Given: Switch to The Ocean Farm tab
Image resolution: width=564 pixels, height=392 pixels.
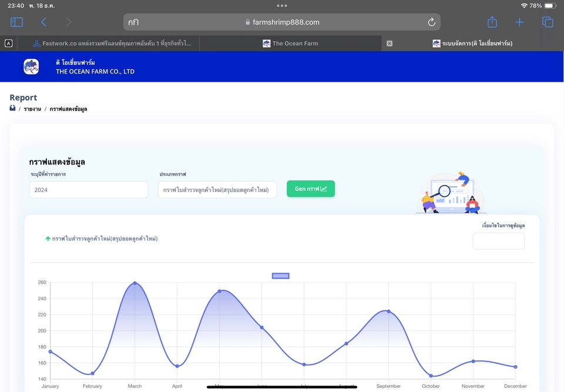Looking at the screenshot, I should [x=291, y=43].
